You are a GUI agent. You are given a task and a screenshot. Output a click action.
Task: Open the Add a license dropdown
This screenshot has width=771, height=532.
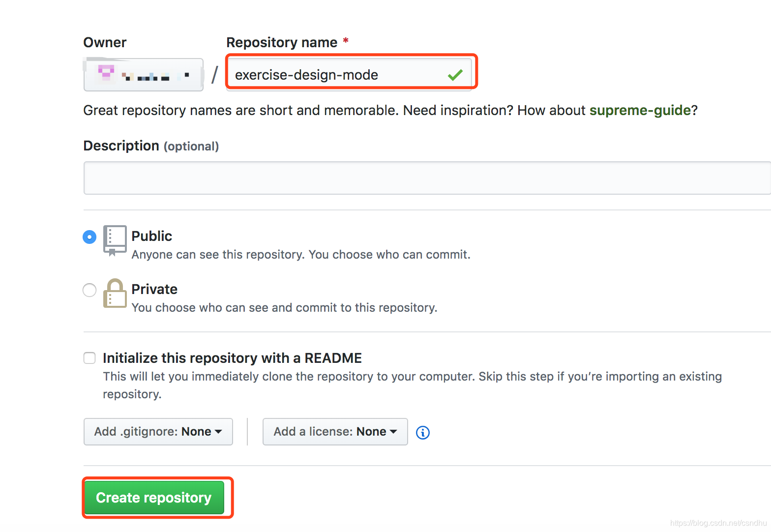pyautogui.click(x=335, y=432)
